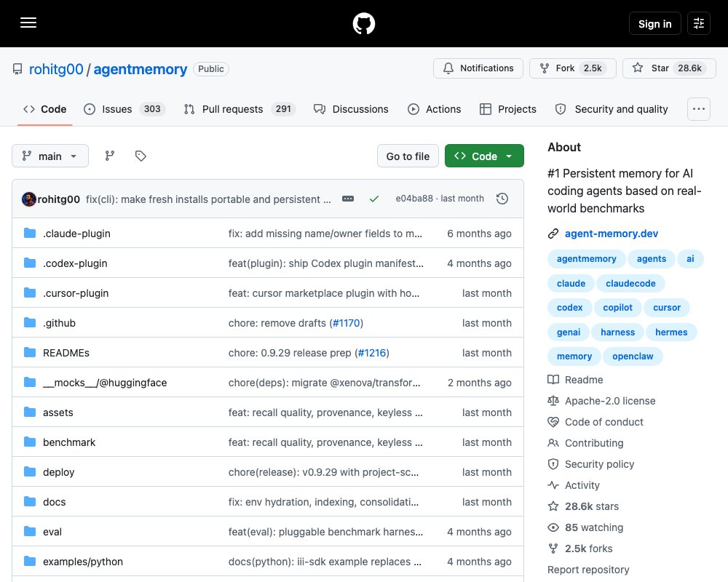
Task: Open the eval folder
Action: pos(52,532)
